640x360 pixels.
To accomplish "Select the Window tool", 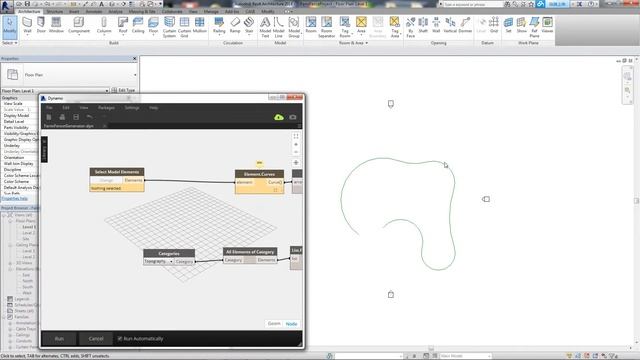I will click(x=56, y=25).
